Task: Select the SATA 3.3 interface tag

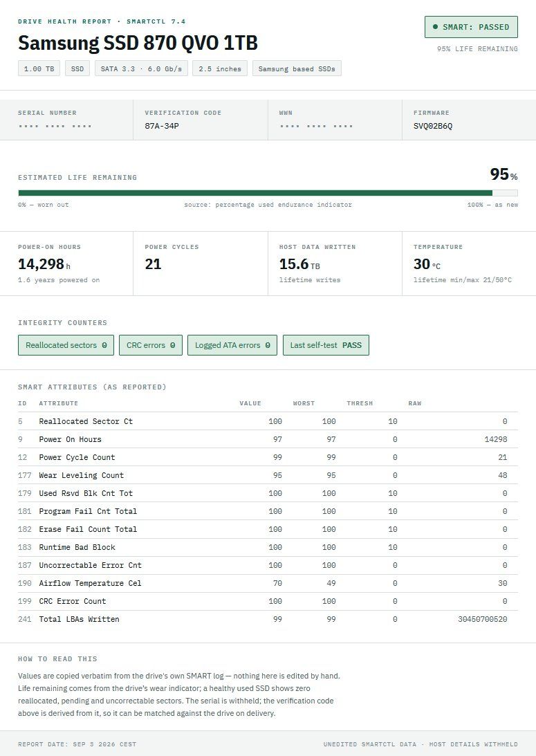Action: coord(141,68)
